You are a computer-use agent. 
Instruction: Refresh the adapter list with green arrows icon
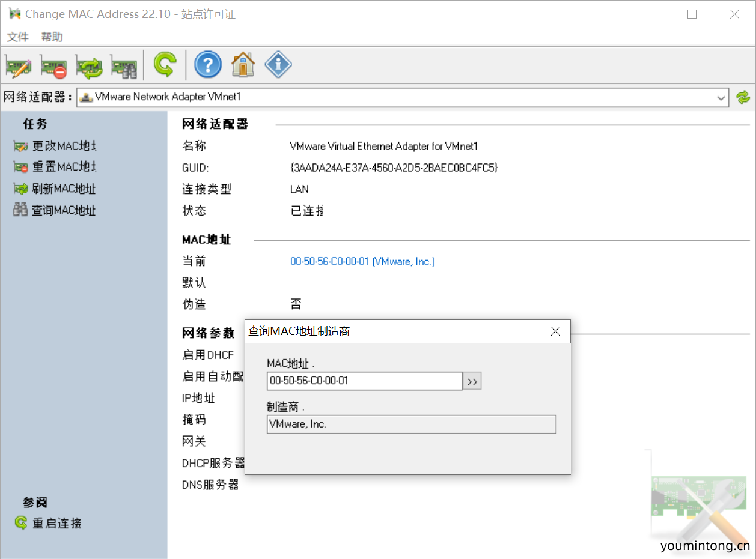click(743, 97)
